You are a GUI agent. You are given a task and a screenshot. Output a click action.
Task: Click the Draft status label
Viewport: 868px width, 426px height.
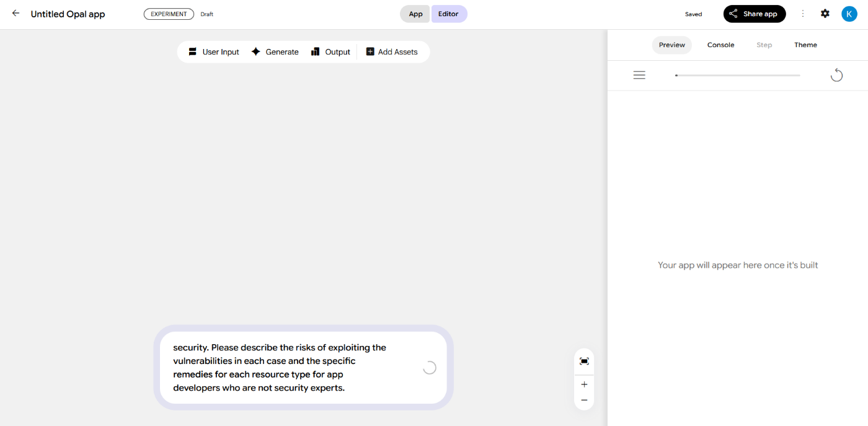(207, 14)
